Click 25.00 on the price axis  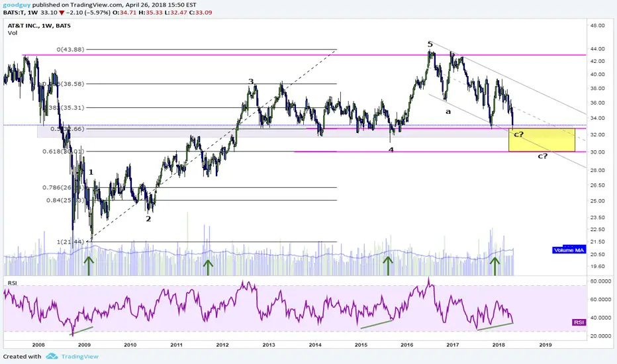pos(597,201)
